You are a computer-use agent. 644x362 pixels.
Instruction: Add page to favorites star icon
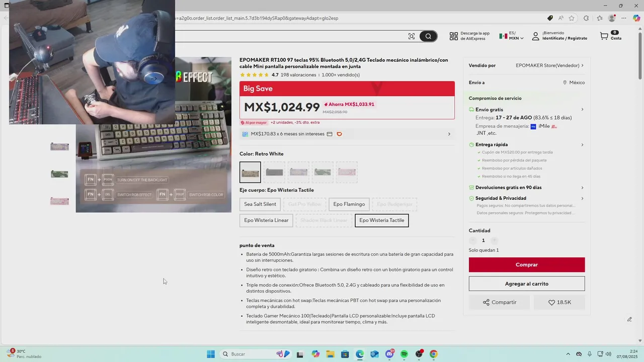pyautogui.click(x=572, y=18)
